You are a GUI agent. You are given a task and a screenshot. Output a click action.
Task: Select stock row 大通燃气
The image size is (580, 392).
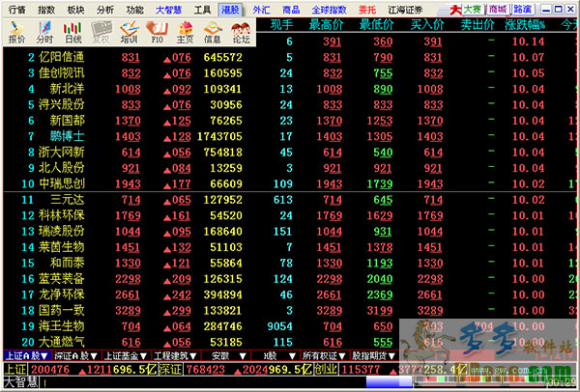tap(292, 342)
